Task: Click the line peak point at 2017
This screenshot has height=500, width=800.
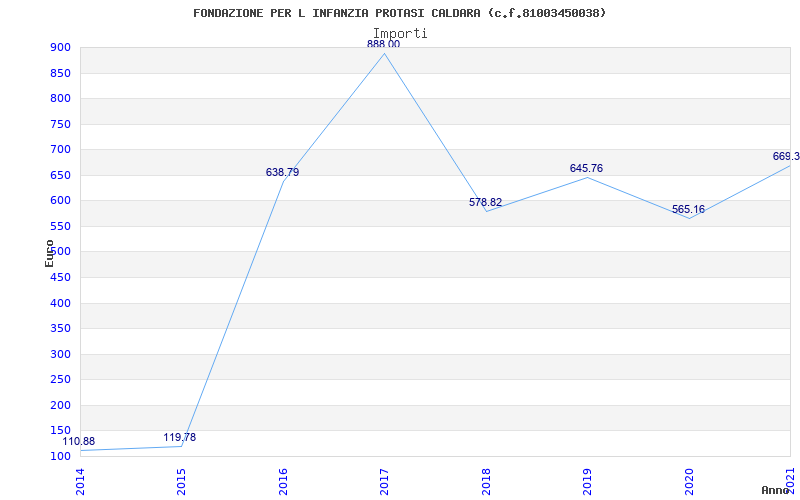Action: [384, 53]
